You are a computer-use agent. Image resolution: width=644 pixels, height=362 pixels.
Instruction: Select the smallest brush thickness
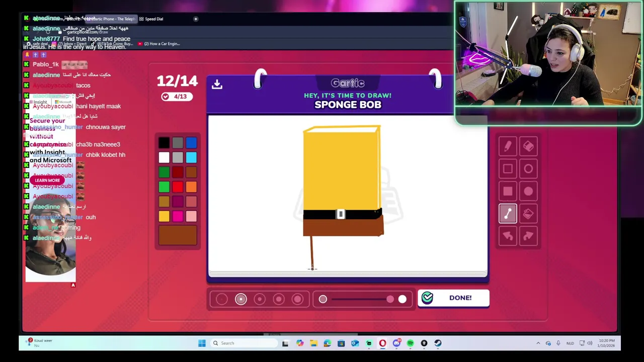click(222, 299)
